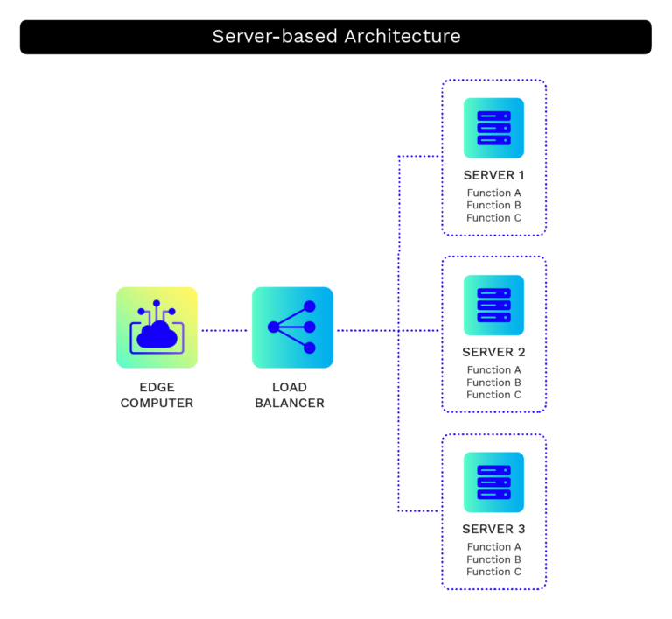
Task: Click dashed connector between Edge Computer and Load Balancer
Action: pyautogui.click(x=225, y=331)
